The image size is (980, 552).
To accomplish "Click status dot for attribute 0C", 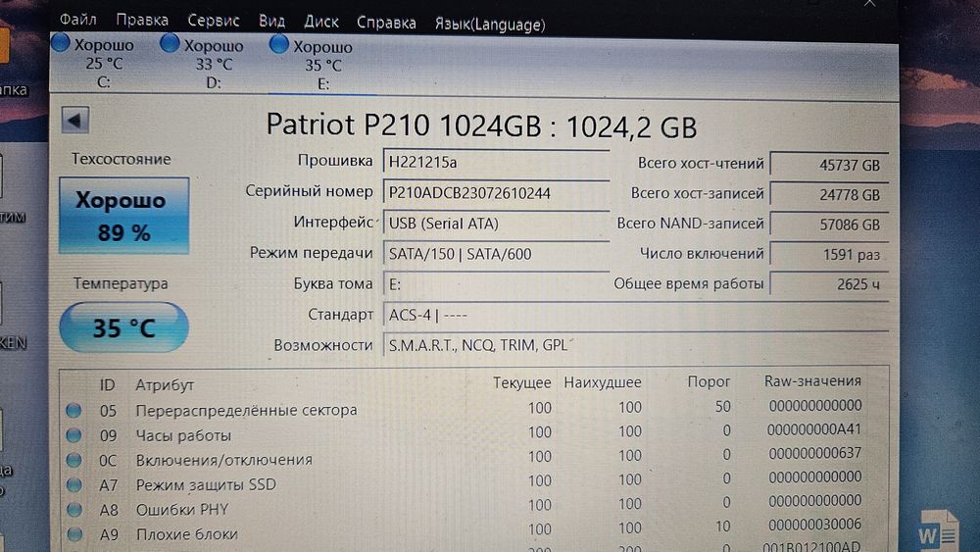I will [73, 460].
